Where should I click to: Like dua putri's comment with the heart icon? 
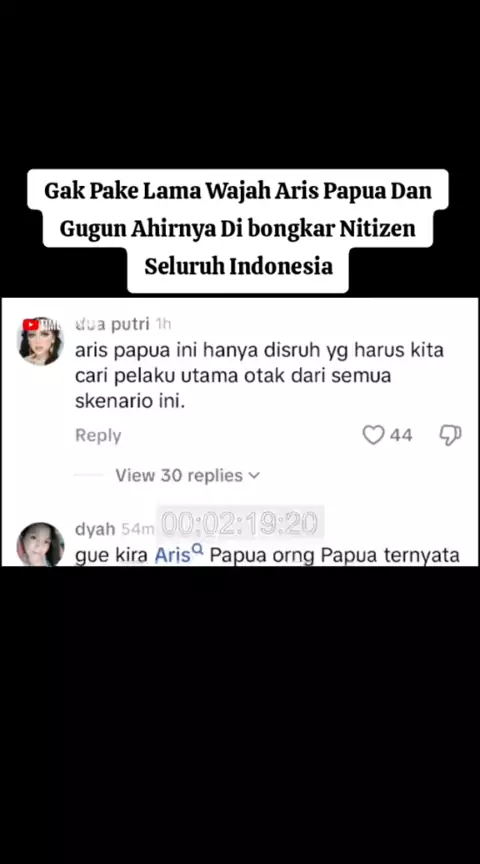373,435
